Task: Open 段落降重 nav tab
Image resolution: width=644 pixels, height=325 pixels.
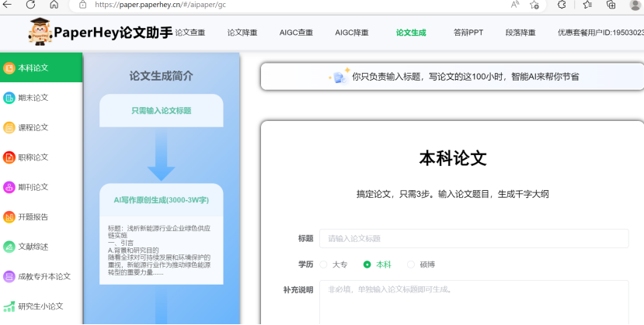Action: pos(520,33)
